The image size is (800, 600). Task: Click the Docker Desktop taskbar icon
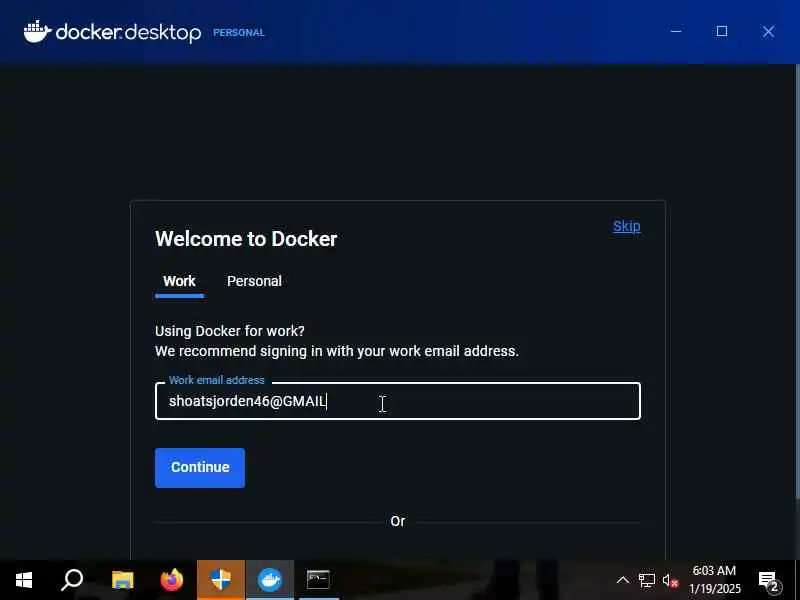pos(270,580)
